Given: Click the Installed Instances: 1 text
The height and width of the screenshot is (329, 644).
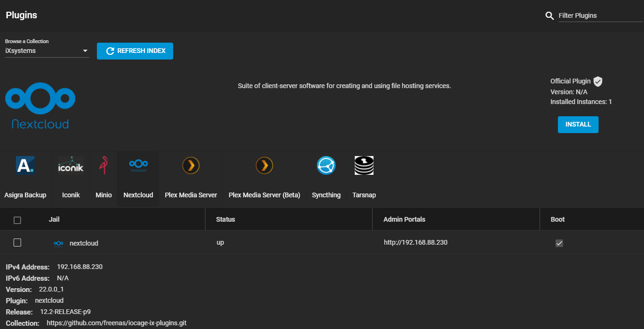Looking at the screenshot, I should pyautogui.click(x=581, y=102).
